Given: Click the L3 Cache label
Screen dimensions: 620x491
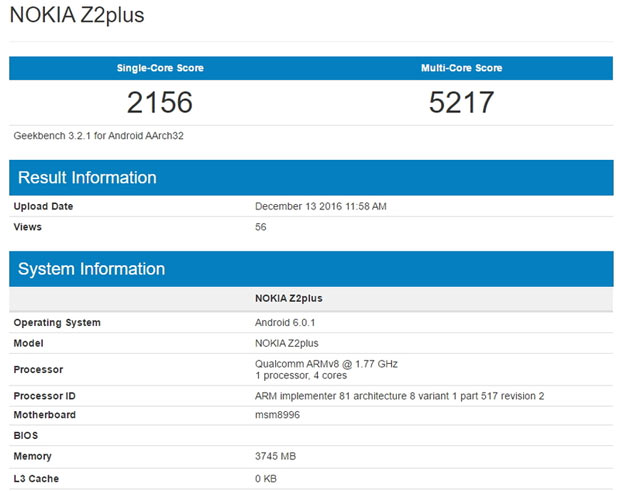Looking at the screenshot, I should pyautogui.click(x=36, y=479).
